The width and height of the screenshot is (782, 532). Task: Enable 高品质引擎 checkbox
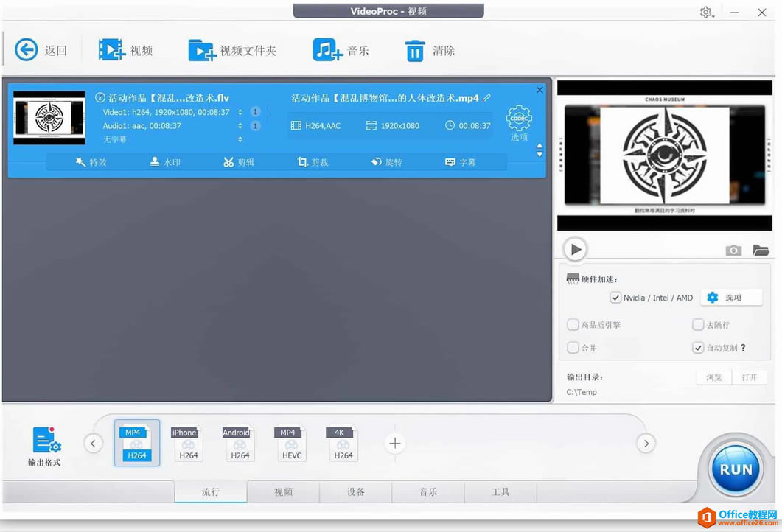[x=573, y=325]
